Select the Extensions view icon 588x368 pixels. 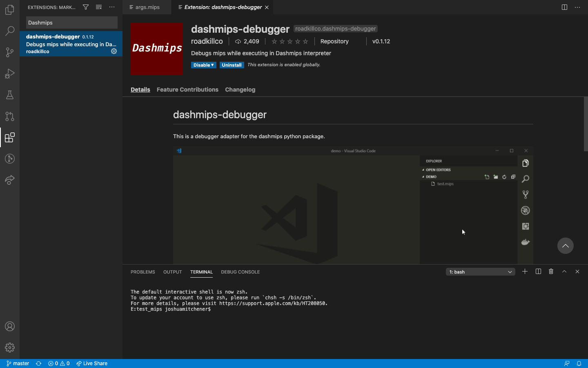coord(10,137)
